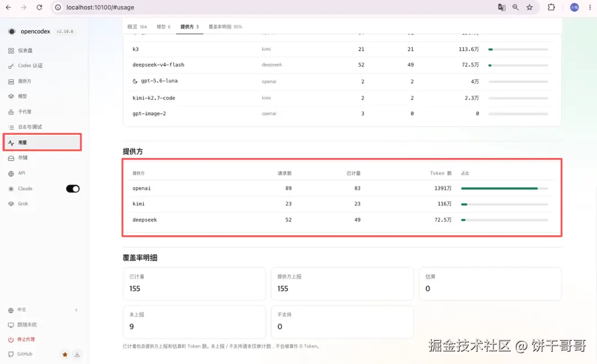Click the k3 model name
Viewport: 597px width, 364px height.
(x=135, y=49)
